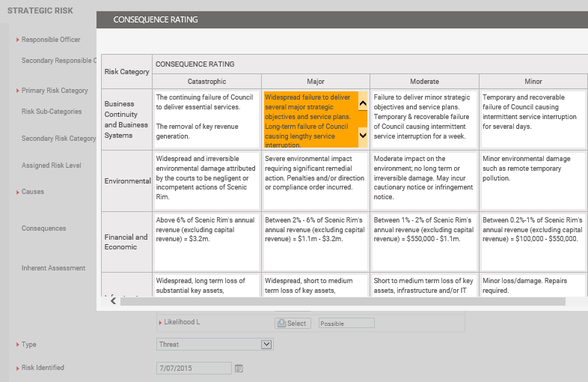Click cell 'Widespread, short to medium term loss'
The image size is (588, 382).
[316, 285]
